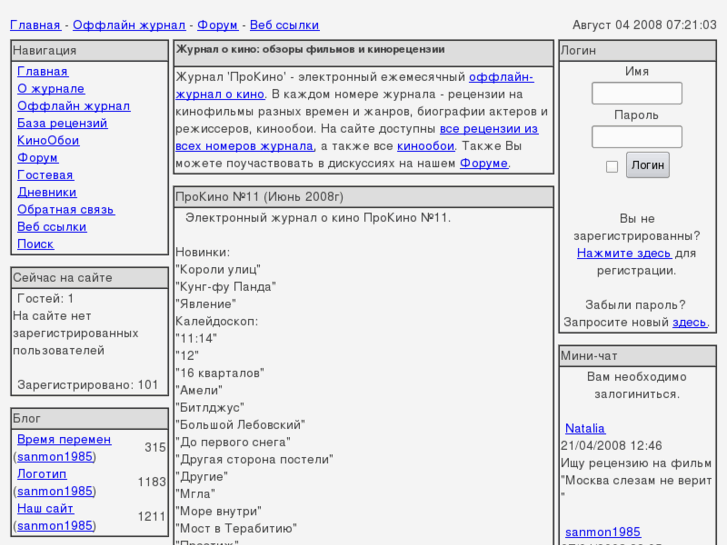Image resolution: width=727 pixels, height=545 pixels.
Task: Open sanmon1985 profile in Мини-чат
Action: coord(603,532)
